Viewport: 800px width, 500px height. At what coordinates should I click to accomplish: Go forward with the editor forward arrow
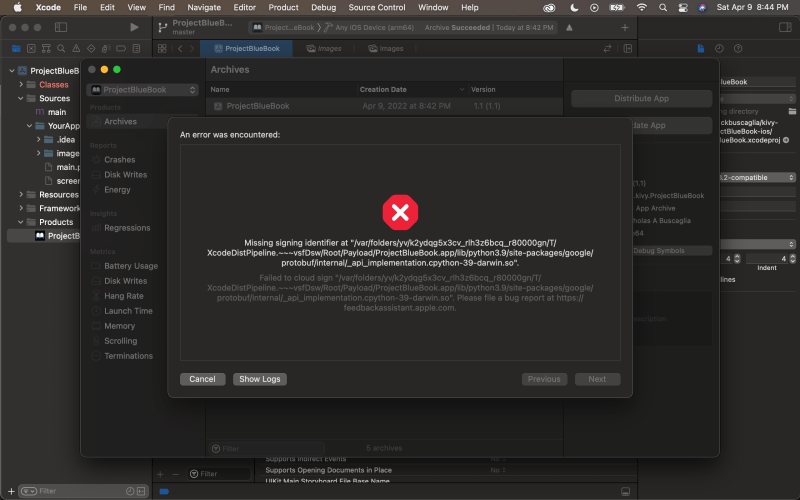pos(192,48)
